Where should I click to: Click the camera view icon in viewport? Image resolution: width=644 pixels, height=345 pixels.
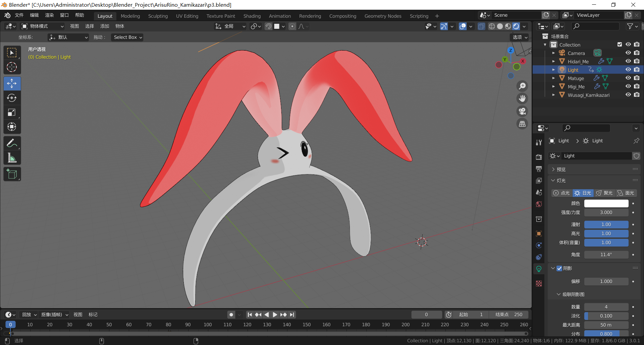pyautogui.click(x=522, y=111)
